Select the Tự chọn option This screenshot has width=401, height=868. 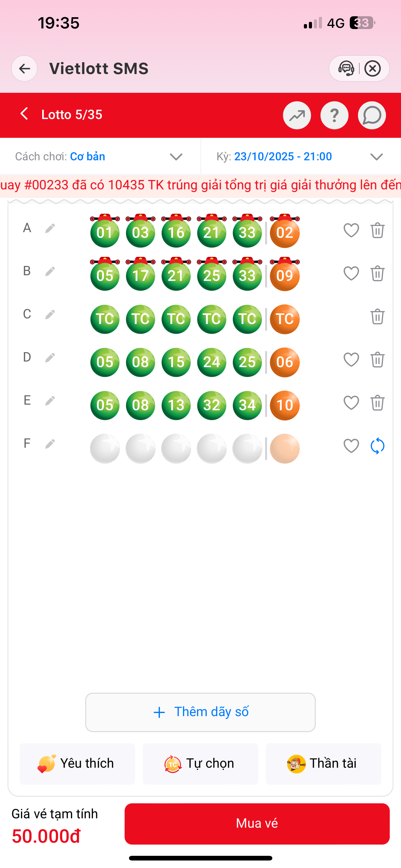(x=200, y=764)
